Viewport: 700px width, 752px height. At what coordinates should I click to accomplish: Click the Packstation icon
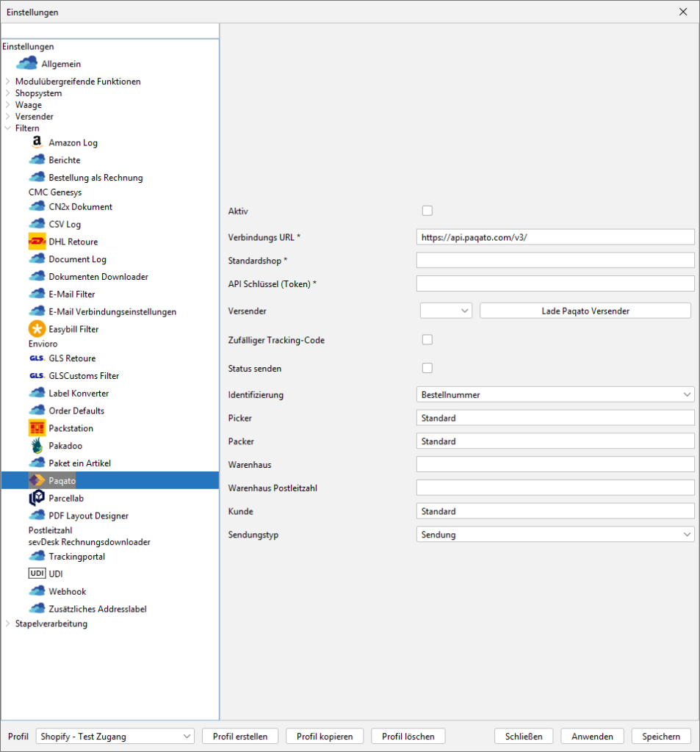tap(37, 428)
